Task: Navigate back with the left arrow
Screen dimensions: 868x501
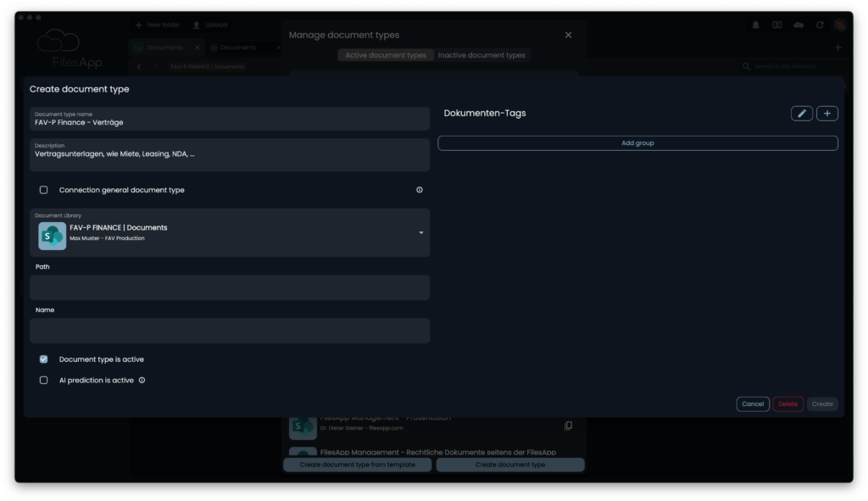Action: click(x=139, y=66)
